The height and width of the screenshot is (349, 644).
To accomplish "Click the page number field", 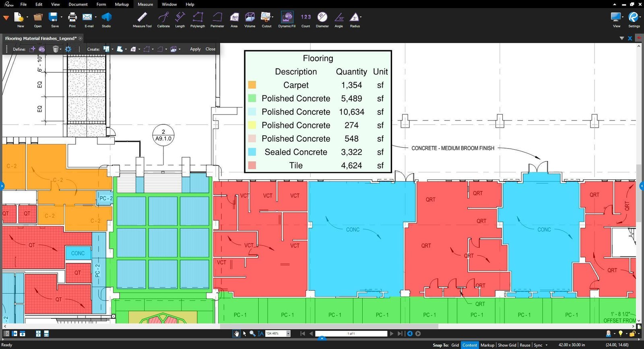I will pos(351,334).
